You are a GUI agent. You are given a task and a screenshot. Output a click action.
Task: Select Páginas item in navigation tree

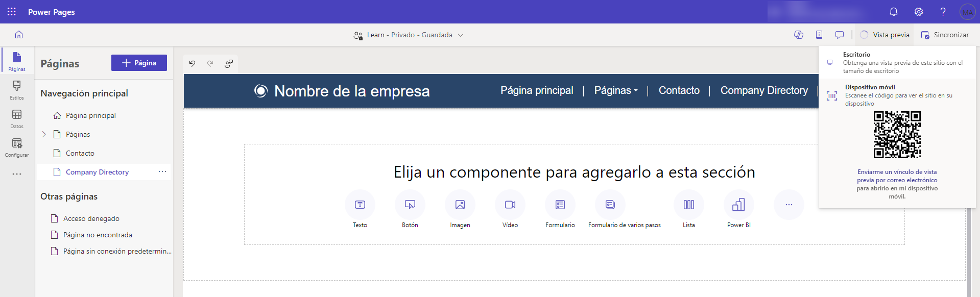pyautogui.click(x=78, y=134)
